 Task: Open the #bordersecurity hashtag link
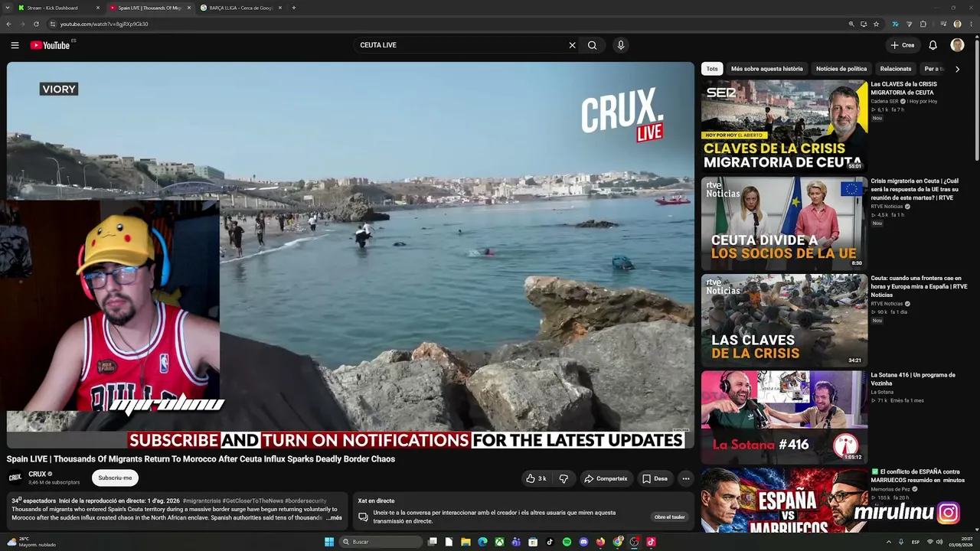coord(305,500)
